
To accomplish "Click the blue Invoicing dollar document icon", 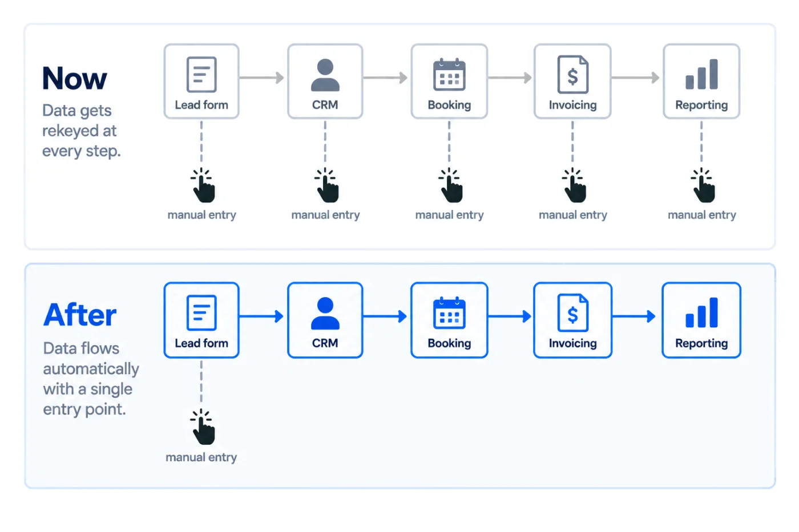I will (x=573, y=313).
